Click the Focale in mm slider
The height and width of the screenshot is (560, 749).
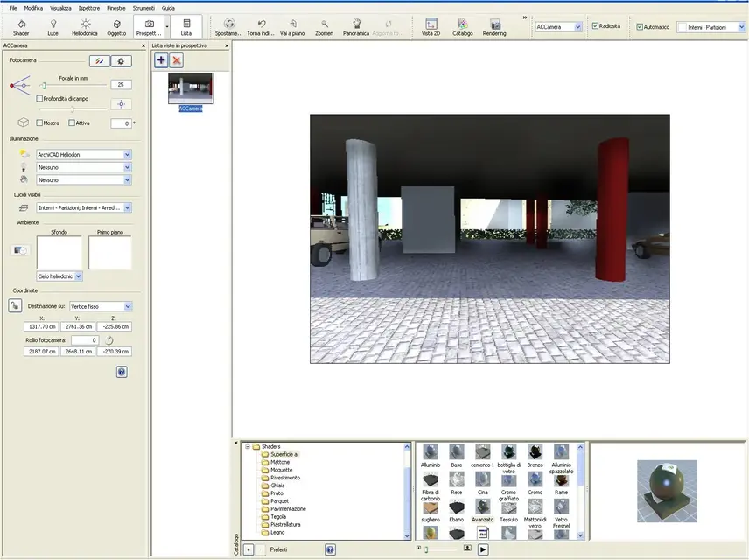[44, 85]
